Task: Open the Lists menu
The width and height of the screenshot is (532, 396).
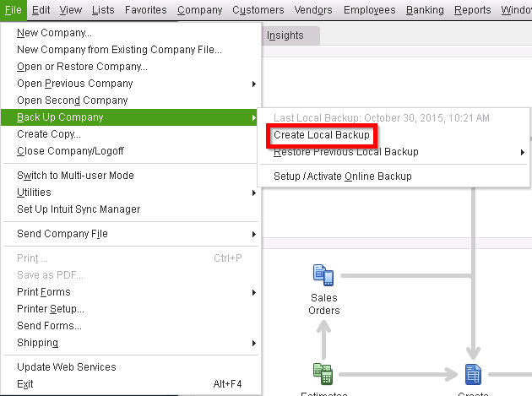Action: tap(103, 10)
